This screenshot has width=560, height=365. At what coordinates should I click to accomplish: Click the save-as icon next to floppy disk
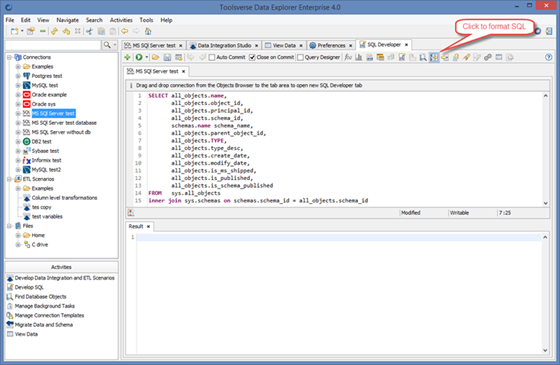[179, 57]
